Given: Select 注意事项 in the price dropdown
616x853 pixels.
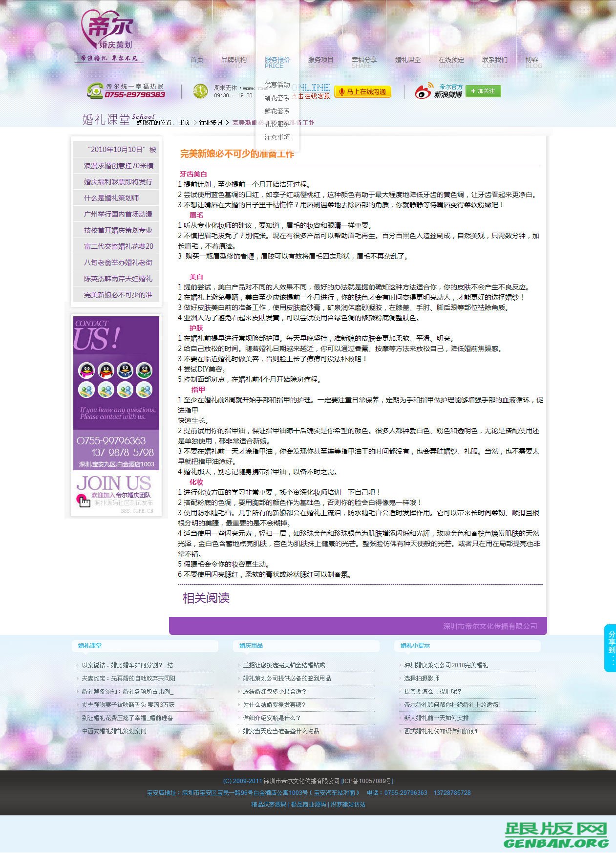Looking at the screenshot, I should pyautogui.click(x=277, y=137).
